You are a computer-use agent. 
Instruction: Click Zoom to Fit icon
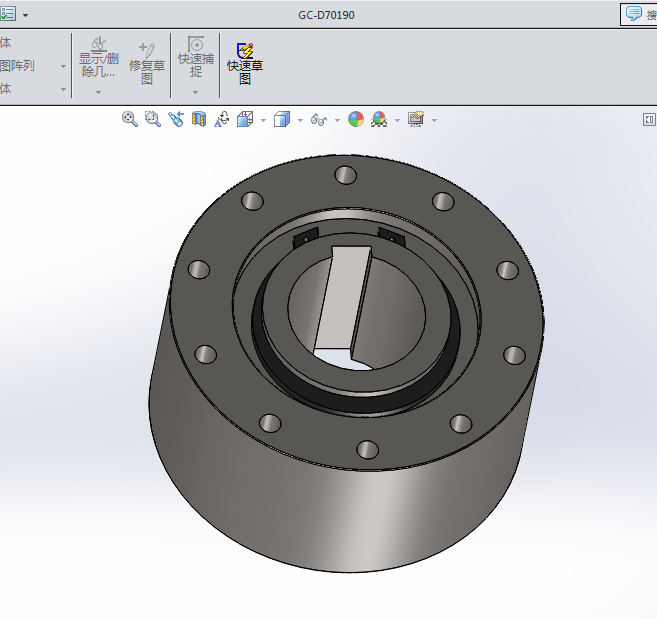click(130, 119)
